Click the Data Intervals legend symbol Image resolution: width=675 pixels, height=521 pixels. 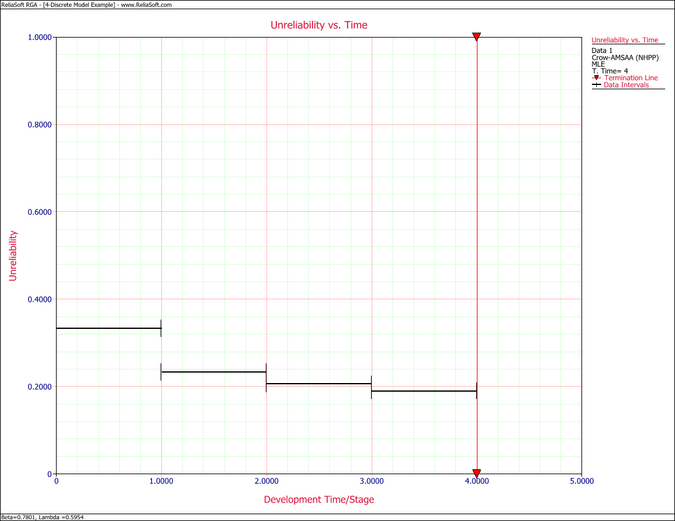[x=596, y=85]
